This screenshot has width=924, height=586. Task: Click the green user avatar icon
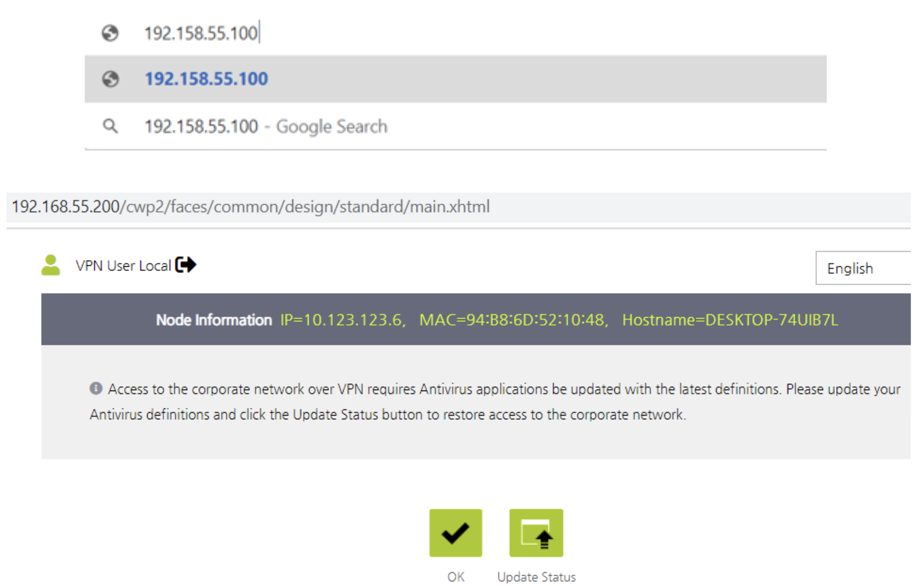point(51,265)
